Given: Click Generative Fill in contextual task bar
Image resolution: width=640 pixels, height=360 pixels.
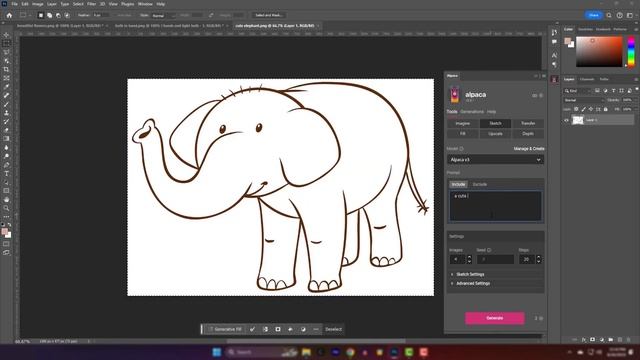Looking at the screenshot, I should (225, 329).
